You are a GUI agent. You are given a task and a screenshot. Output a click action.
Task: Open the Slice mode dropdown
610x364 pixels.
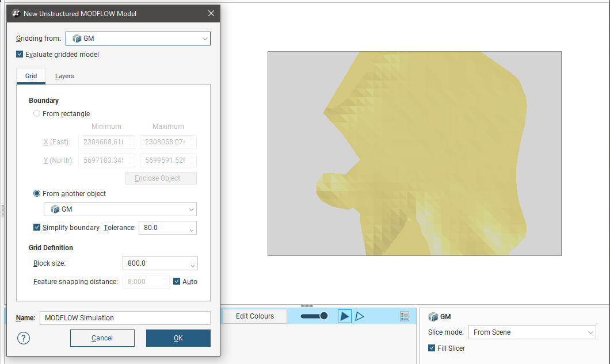pyautogui.click(x=532, y=332)
